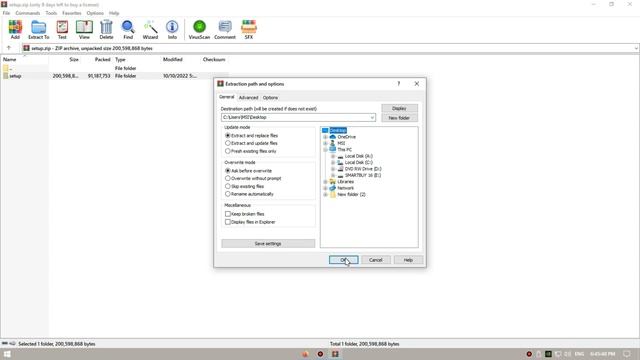This screenshot has height=360, width=640.
Task: Open the View file tool
Action: [84, 29]
